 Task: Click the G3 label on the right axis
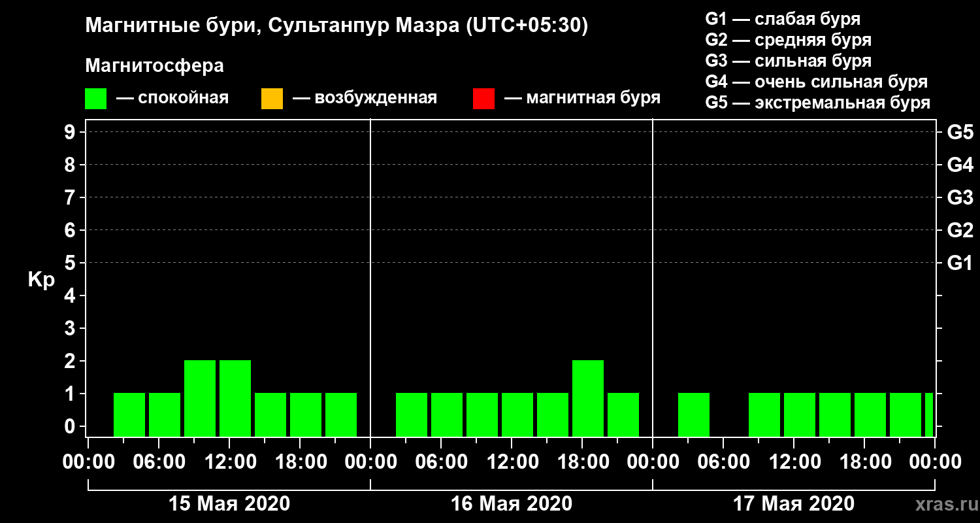[960, 197]
